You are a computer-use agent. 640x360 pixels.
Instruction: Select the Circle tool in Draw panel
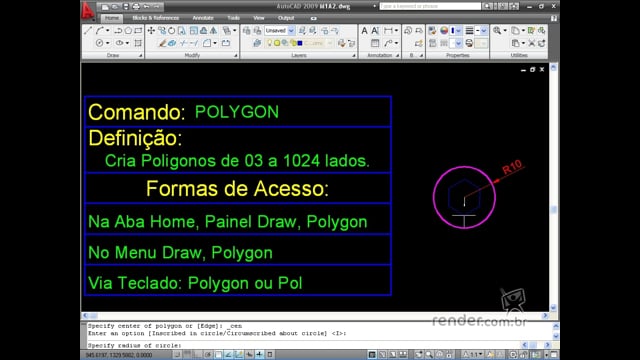coord(100,43)
